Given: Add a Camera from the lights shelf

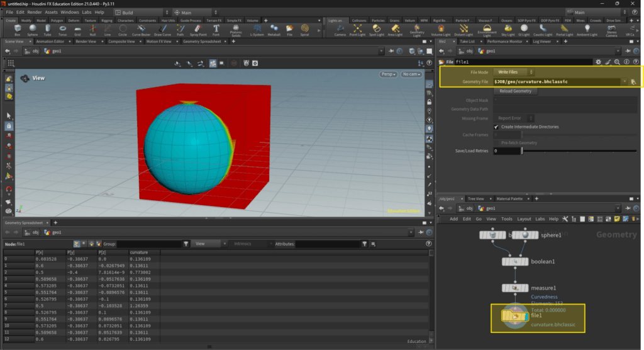Looking at the screenshot, I should pos(340,30).
